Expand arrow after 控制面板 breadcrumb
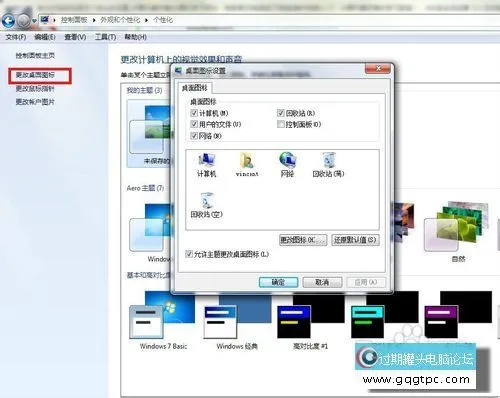The width and height of the screenshot is (500, 398). (94, 20)
